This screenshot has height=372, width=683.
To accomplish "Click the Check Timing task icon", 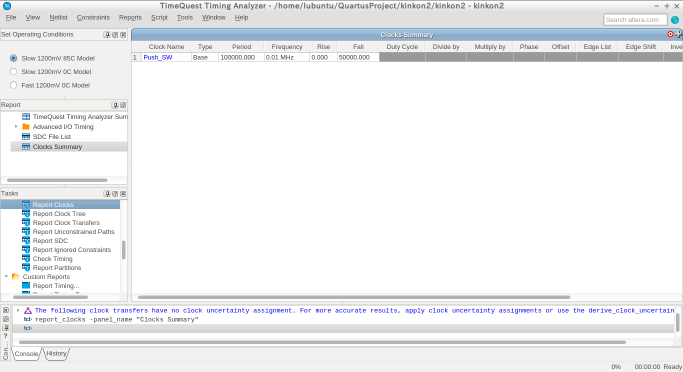I will [26, 258].
